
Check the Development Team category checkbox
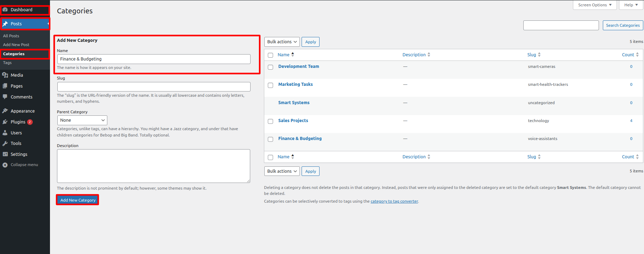tap(270, 67)
